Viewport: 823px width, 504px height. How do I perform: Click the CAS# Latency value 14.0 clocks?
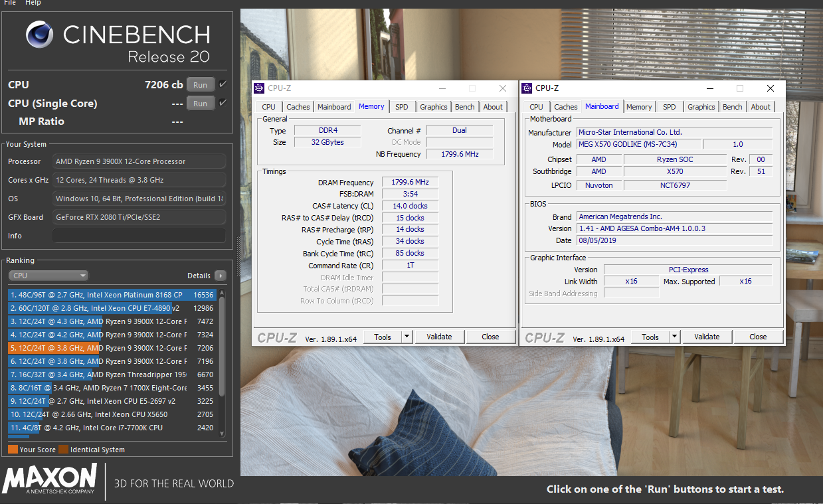coord(410,206)
